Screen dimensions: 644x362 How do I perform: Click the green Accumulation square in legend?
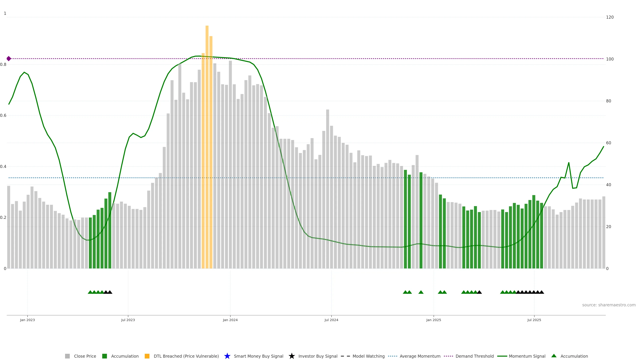[x=104, y=356]
